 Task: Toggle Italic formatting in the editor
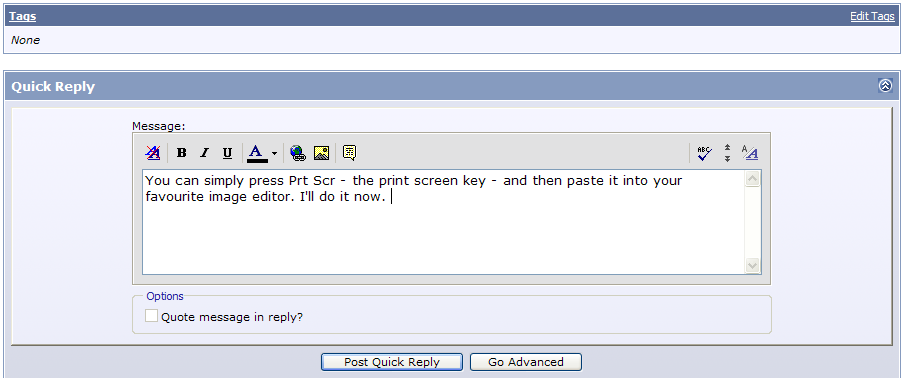204,153
